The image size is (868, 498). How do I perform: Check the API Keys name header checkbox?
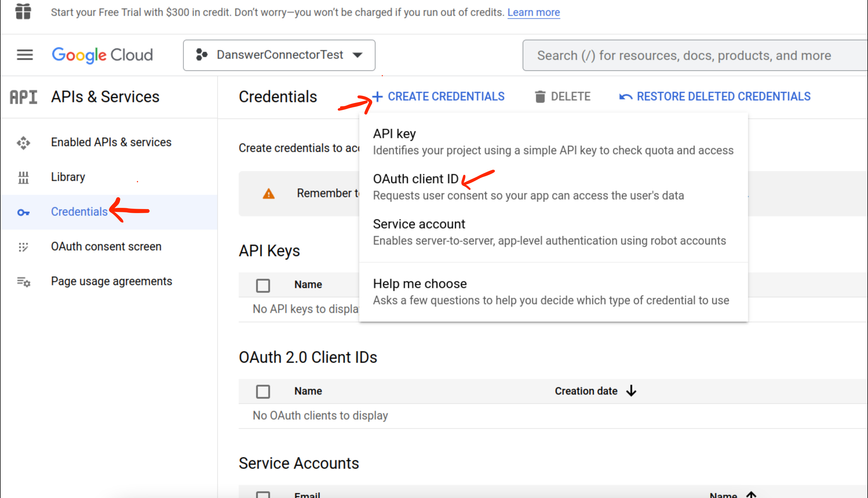tap(263, 285)
